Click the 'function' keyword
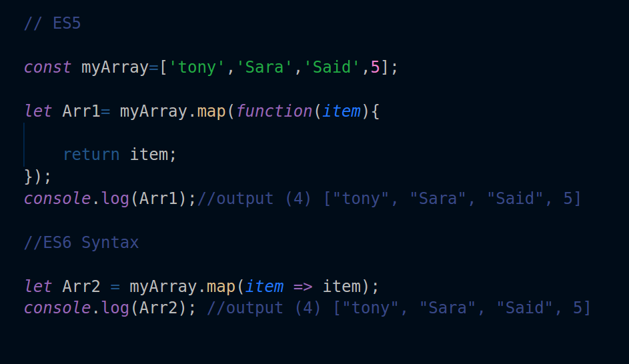This screenshot has width=629, height=364. tap(274, 111)
